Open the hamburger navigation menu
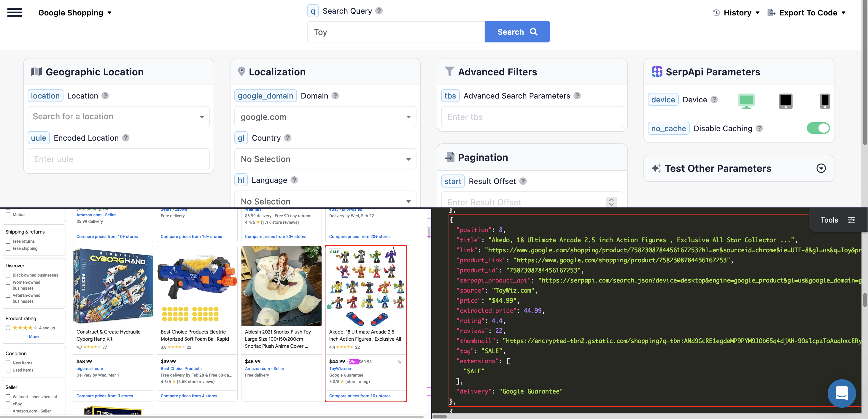The image size is (868, 419). (x=15, y=12)
